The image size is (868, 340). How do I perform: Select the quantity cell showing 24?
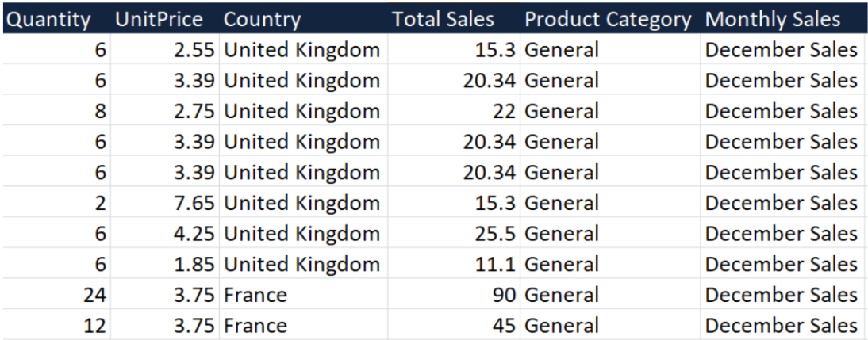[95, 295]
